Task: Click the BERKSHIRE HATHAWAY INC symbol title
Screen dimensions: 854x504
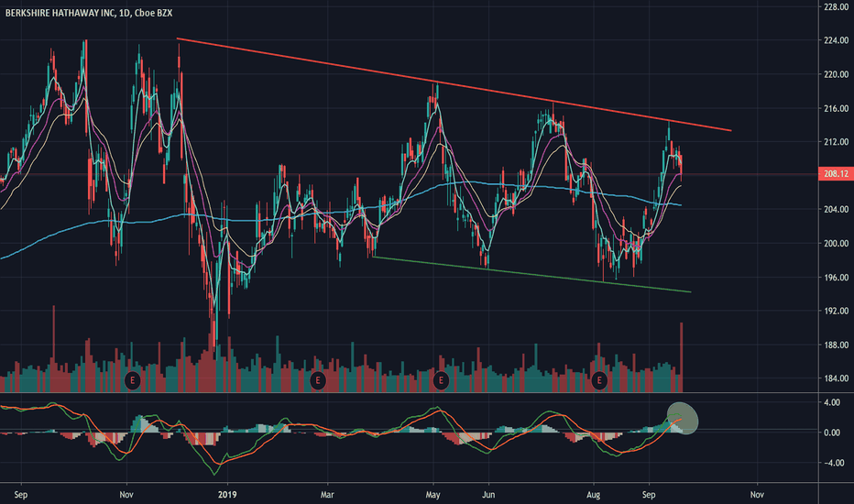Action: point(60,13)
